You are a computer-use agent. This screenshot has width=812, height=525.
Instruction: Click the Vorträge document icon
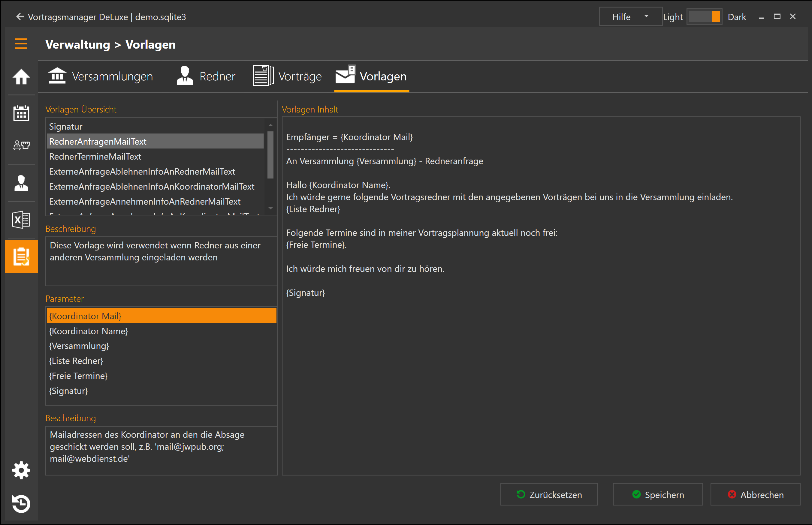point(263,76)
